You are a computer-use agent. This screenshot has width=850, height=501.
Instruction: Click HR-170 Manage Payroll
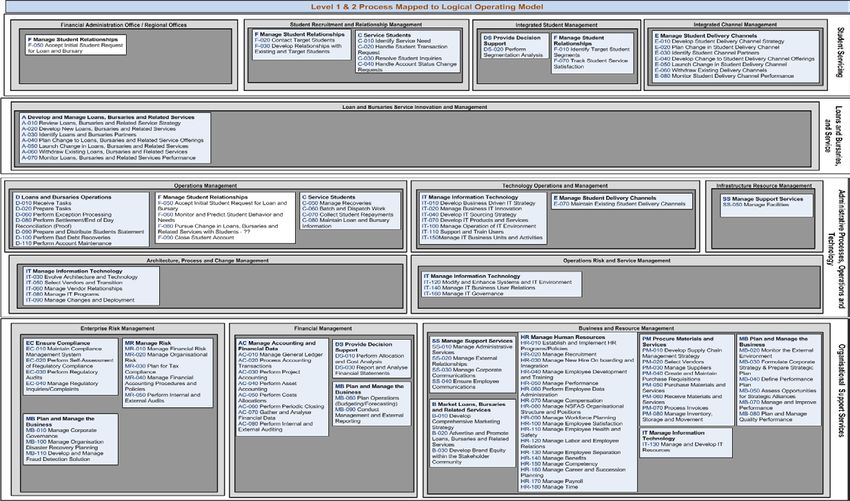click(552, 481)
